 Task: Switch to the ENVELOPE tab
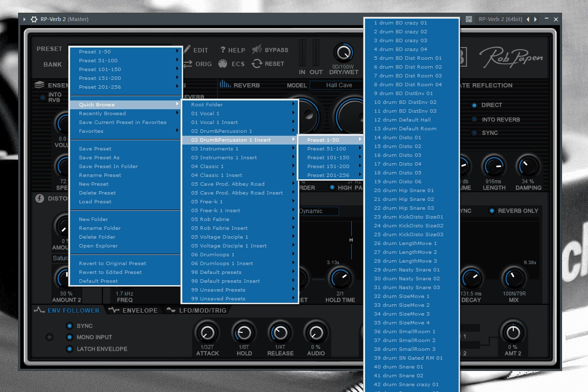click(x=133, y=310)
